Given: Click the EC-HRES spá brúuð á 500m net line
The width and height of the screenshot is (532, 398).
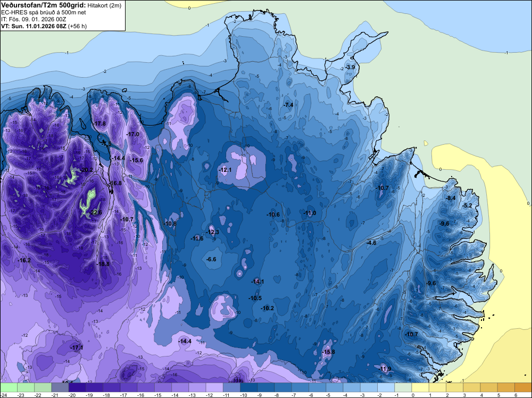Looking at the screenshot, I should [44, 12].
